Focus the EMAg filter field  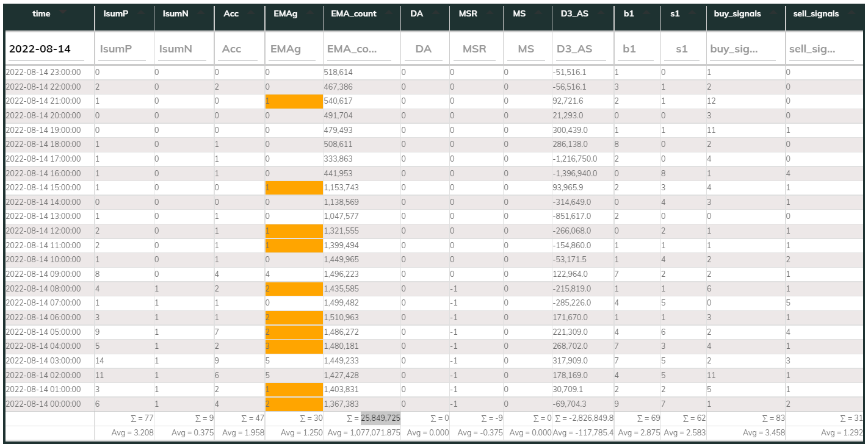(293, 49)
